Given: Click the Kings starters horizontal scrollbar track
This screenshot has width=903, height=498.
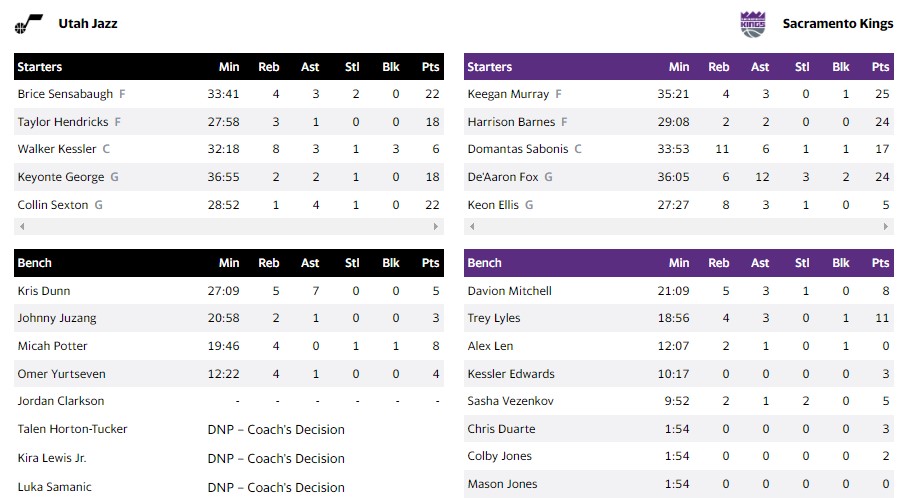Looking at the screenshot, I should 679,227.
